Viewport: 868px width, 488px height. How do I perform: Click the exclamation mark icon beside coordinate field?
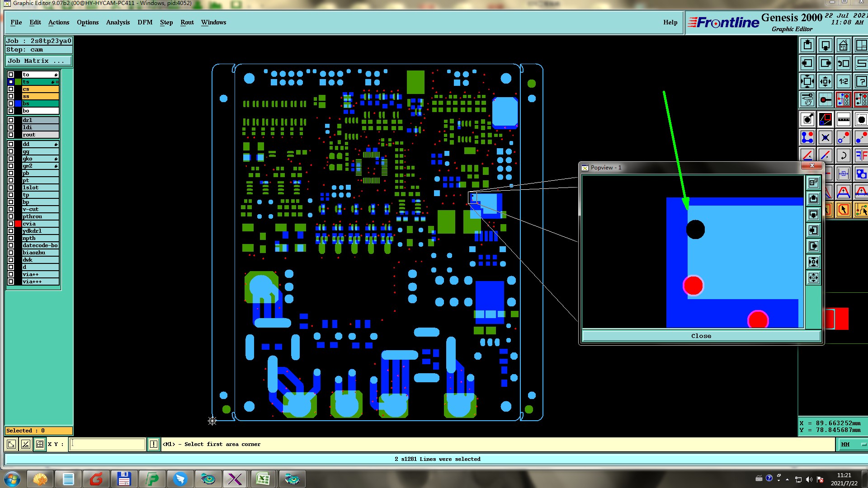click(x=154, y=444)
